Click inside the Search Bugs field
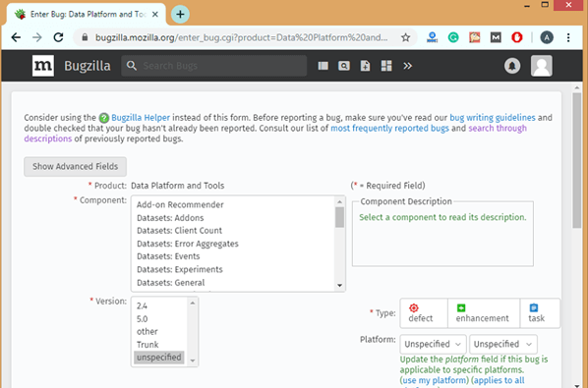The width and height of the screenshot is (588, 388). [213, 66]
